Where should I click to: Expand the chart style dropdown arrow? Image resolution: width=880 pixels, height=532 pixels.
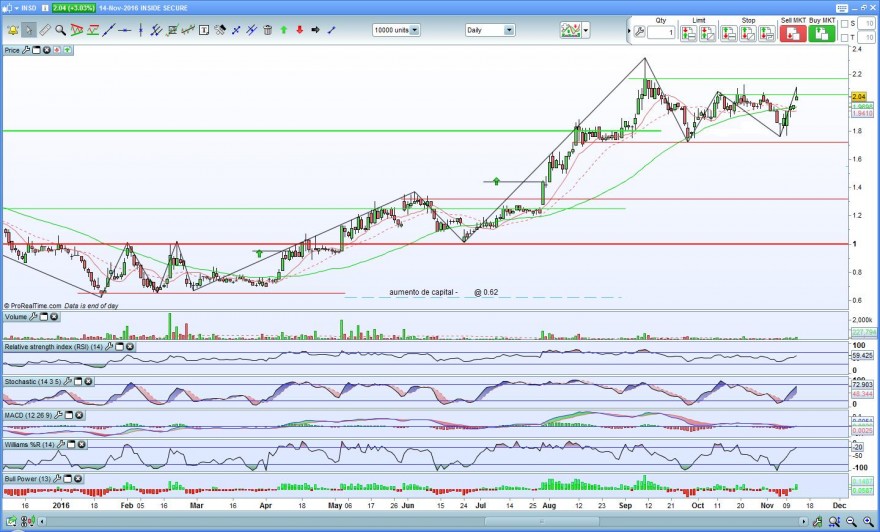tap(586, 30)
